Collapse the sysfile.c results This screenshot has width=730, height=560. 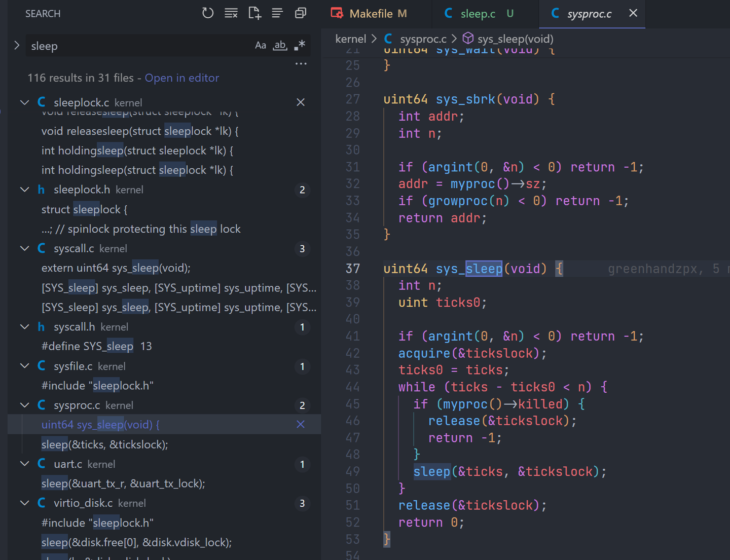pos(24,366)
